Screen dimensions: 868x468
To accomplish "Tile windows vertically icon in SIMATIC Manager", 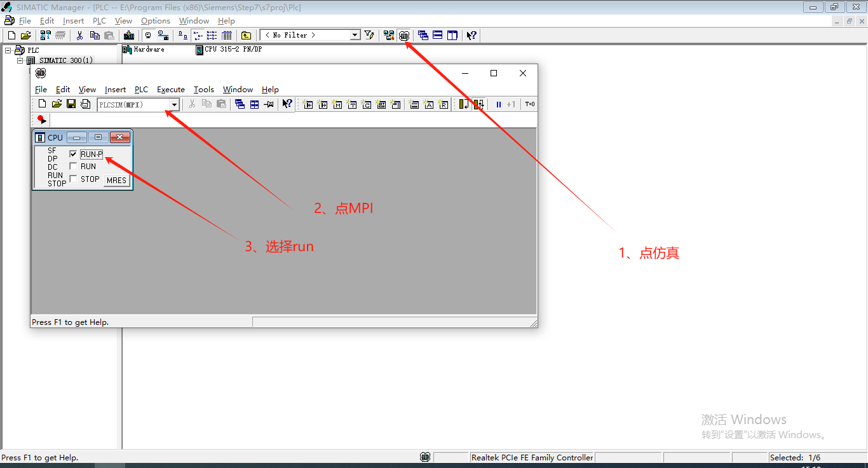I will point(452,36).
